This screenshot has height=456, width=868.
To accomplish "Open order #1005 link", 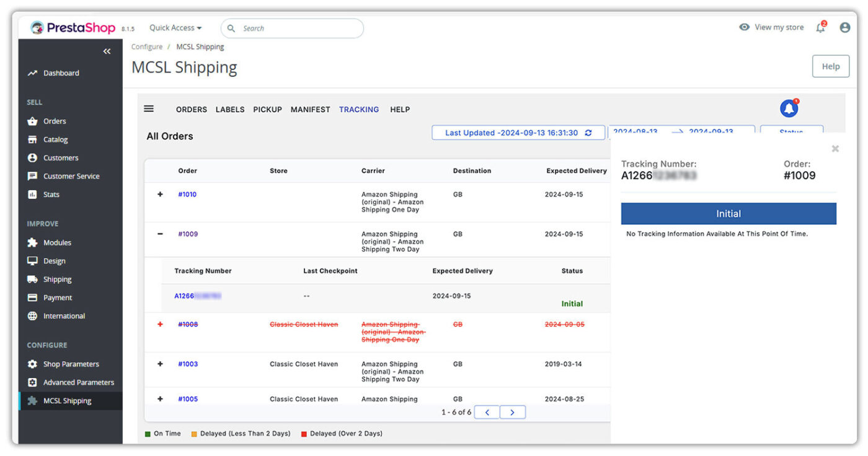I will coord(188,399).
